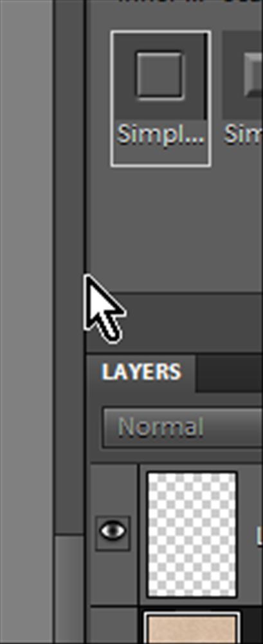263x644 pixels.
Task: Open the Normal blend mode dropdown
Action: (x=182, y=427)
